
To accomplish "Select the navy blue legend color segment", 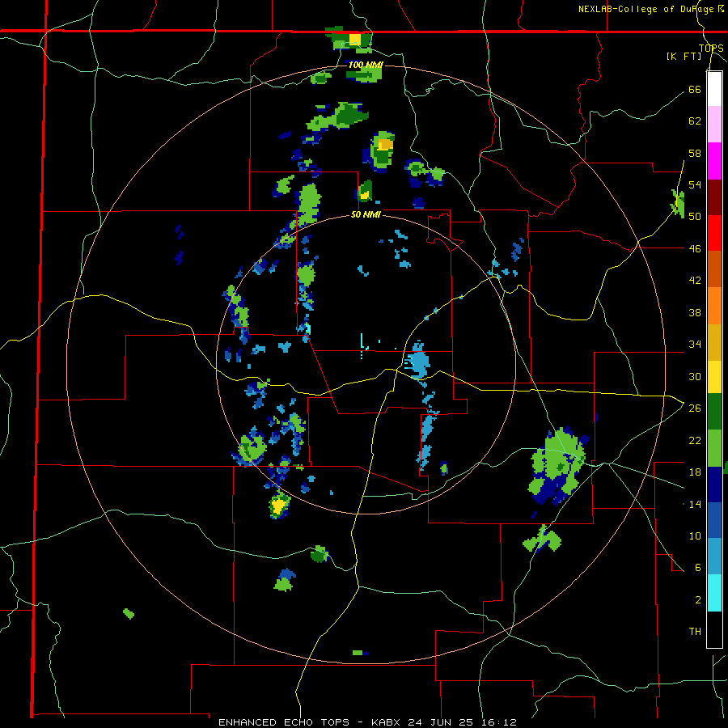I will click(714, 485).
